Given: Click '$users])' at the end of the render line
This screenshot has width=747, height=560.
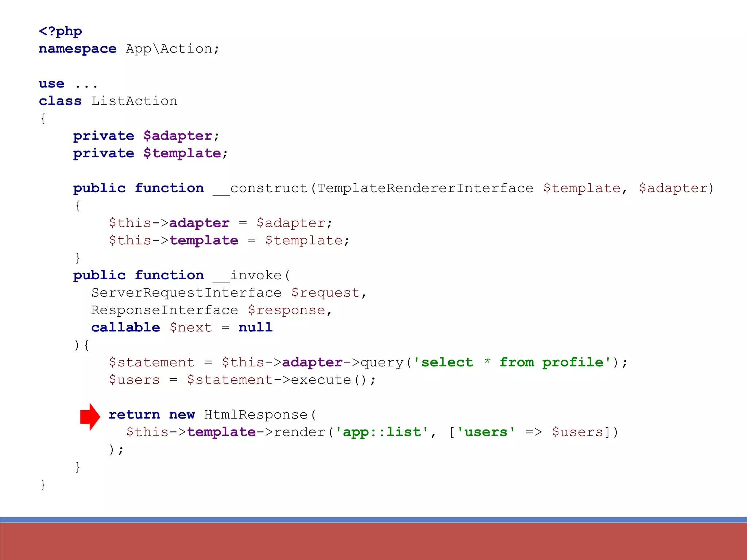Looking at the screenshot, I should (585, 432).
